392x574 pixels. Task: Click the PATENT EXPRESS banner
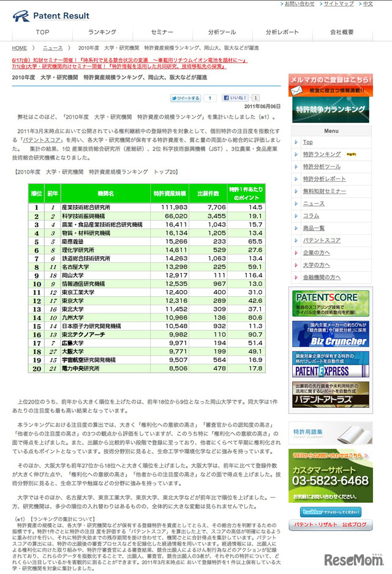(331, 364)
